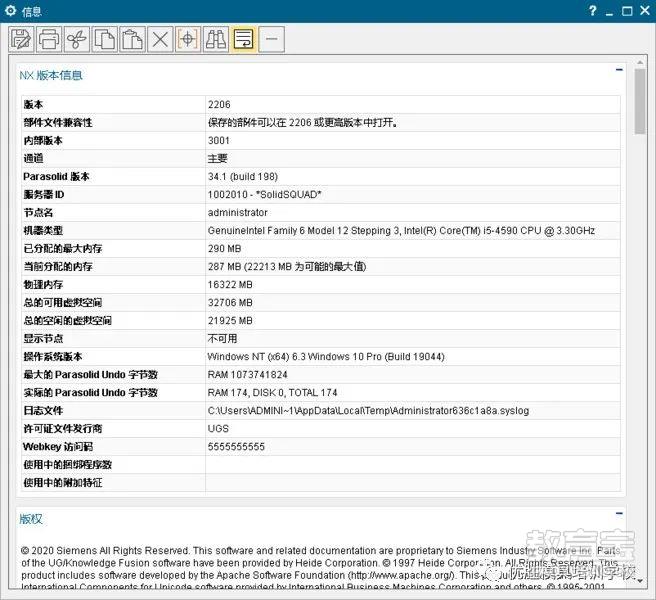This screenshot has width=656, height=600.
Task: Click the settings gear icon in title bar
Action: 10,11
